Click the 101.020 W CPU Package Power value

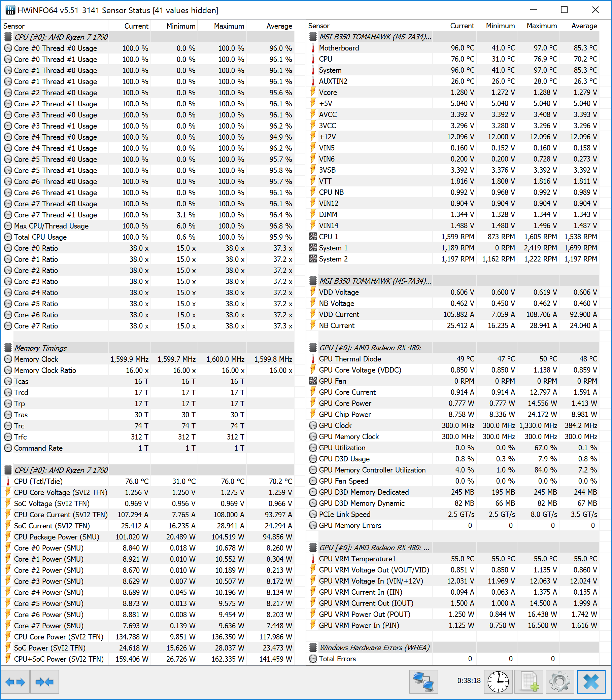132,537
